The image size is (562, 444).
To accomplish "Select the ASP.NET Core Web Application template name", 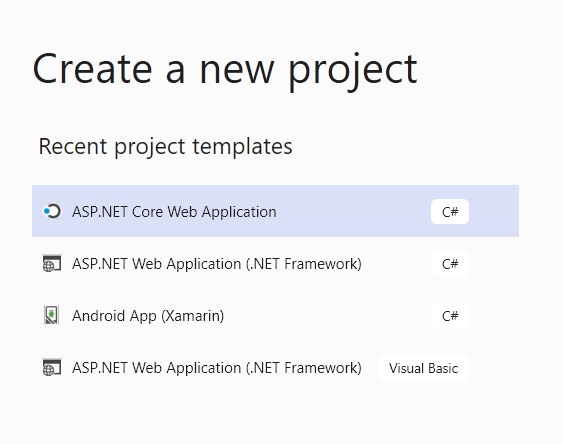I will (x=174, y=212).
